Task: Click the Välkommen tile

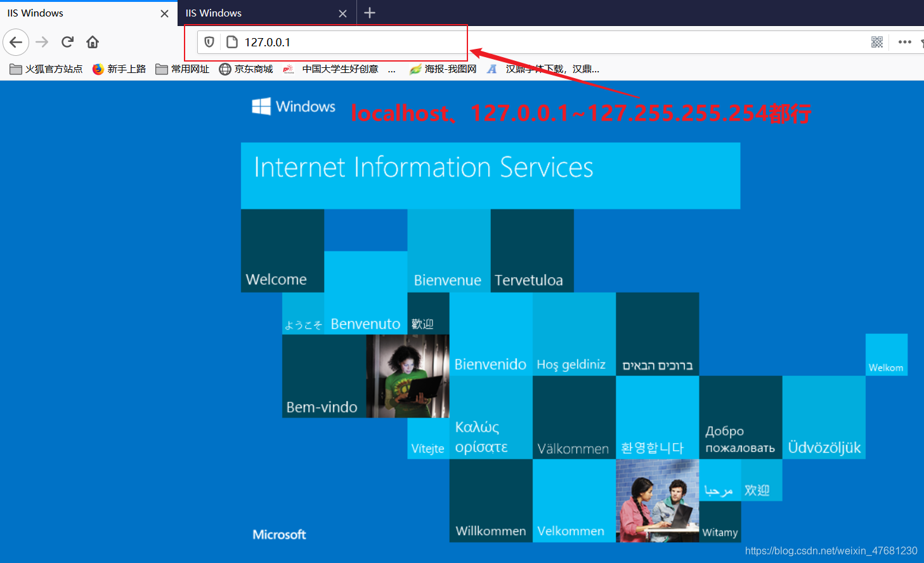Action: [x=574, y=417]
